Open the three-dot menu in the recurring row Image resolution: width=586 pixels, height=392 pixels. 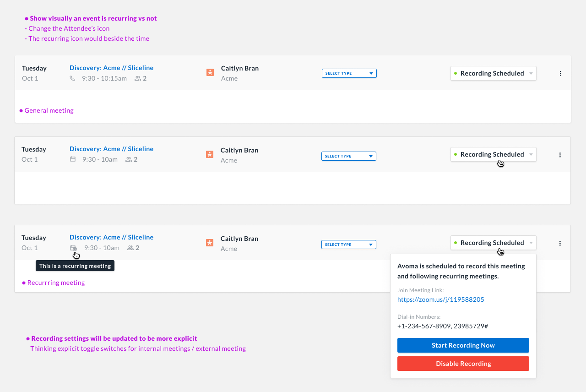coord(560,243)
